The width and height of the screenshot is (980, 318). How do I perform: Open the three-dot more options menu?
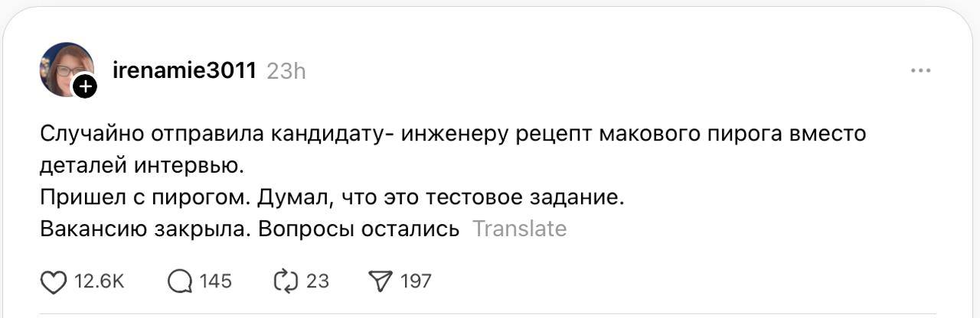[920, 71]
